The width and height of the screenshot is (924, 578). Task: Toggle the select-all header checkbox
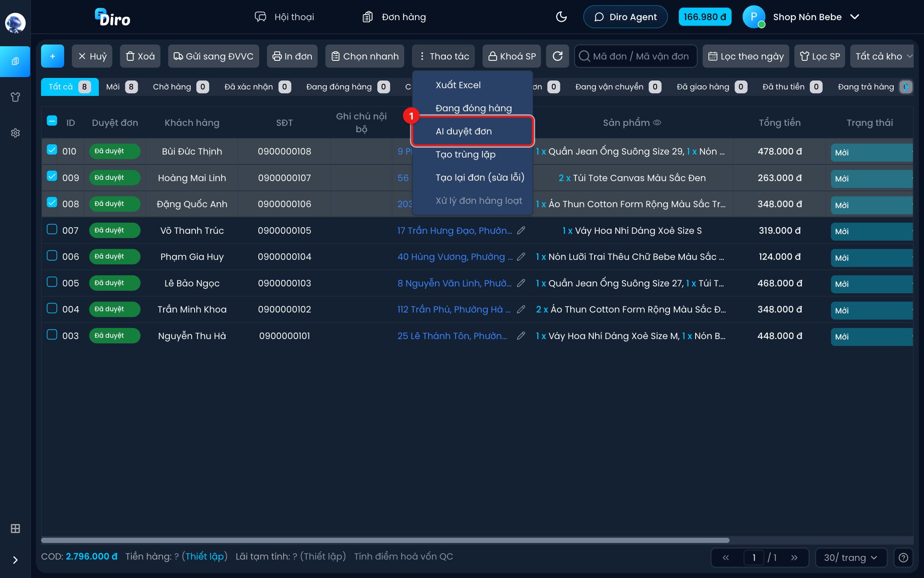[52, 121]
